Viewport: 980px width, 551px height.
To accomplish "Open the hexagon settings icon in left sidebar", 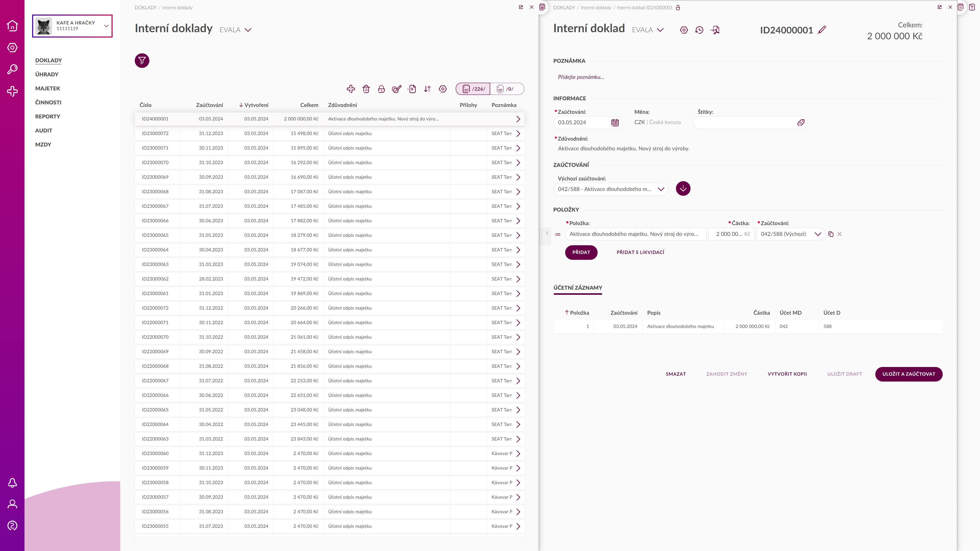I will pos(12,47).
